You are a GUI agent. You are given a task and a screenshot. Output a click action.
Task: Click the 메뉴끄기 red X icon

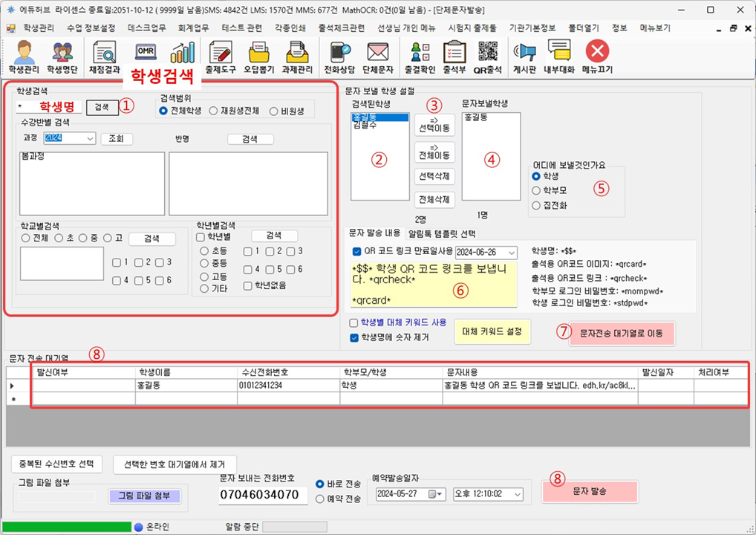597,58
